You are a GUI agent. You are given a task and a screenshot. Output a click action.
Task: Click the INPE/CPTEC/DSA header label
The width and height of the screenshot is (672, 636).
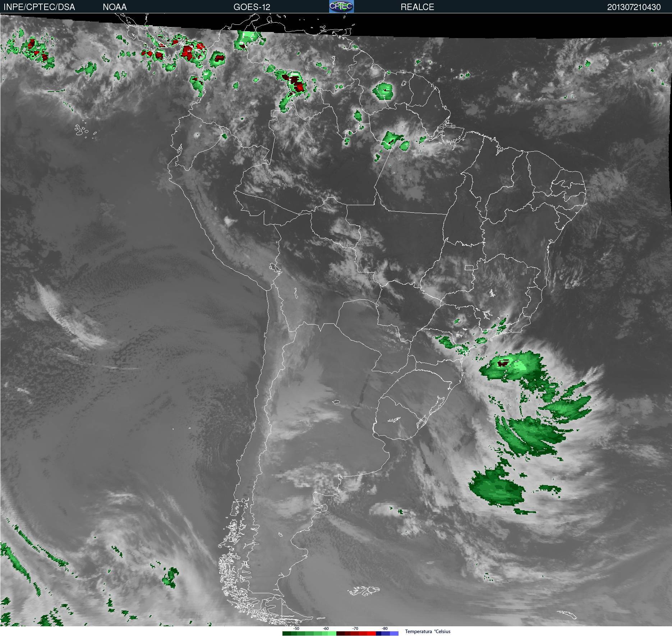click(39, 7)
